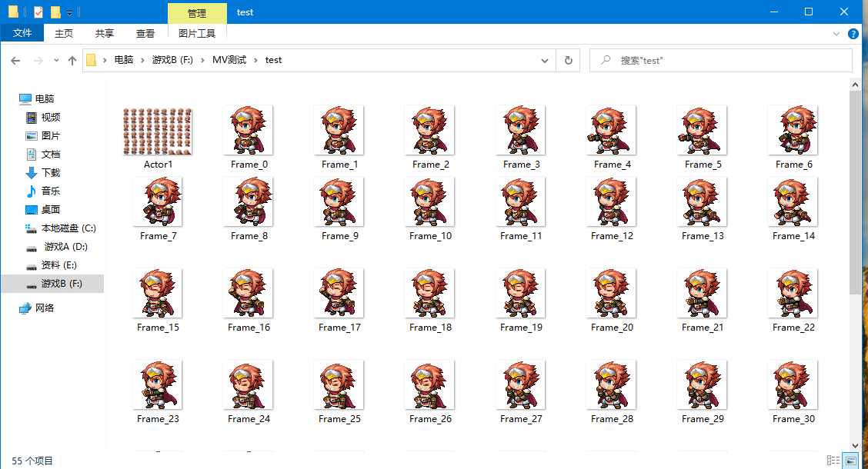Image resolution: width=868 pixels, height=469 pixels.
Task: Click 游戏B (F:) in the address breadcrumb
Action: [x=172, y=60]
